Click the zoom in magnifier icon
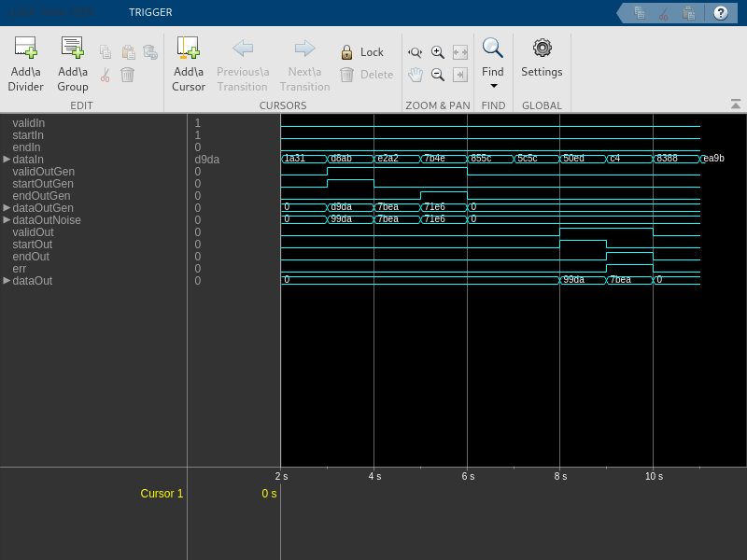 437,52
